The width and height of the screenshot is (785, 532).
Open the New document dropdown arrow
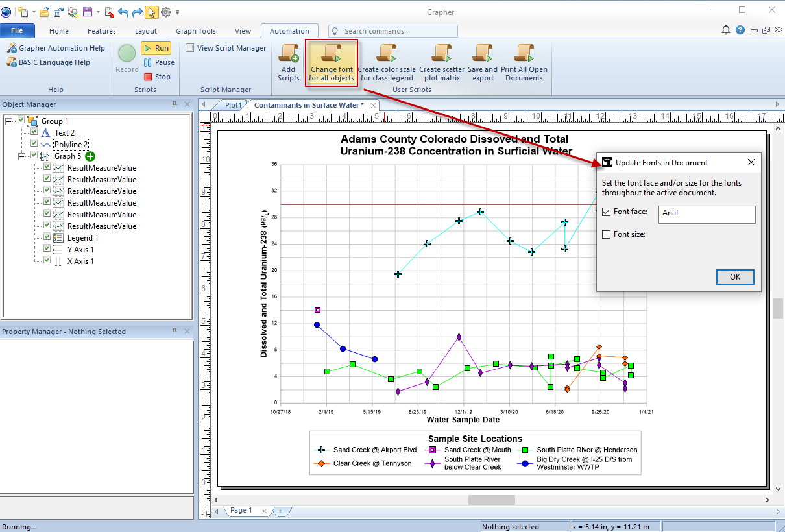point(34,12)
